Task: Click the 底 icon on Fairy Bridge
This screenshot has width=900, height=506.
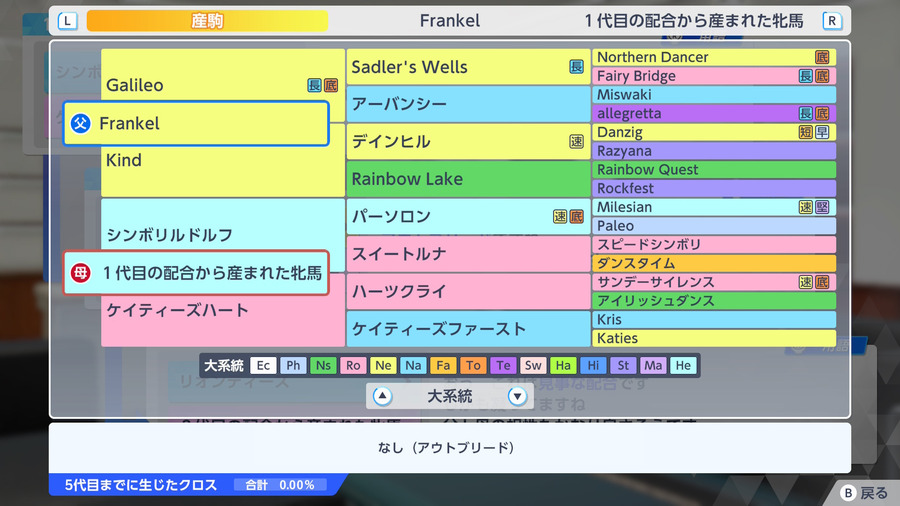Action: pyautogui.click(x=822, y=76)
